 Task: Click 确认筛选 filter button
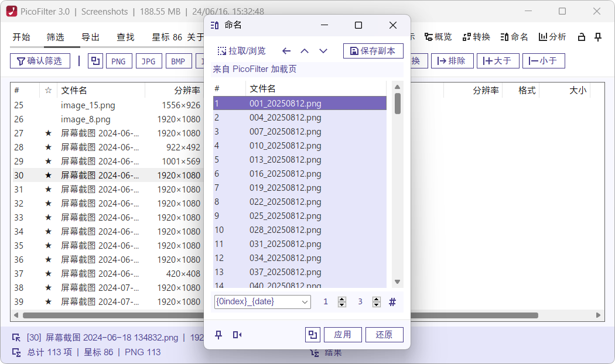pos(40,61)
